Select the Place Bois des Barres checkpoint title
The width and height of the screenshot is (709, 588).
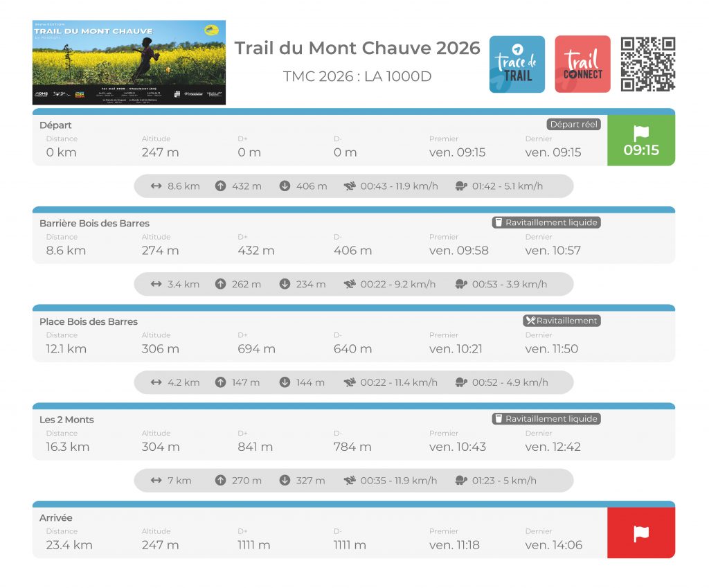pyautogui.click(x=89, y=321)
